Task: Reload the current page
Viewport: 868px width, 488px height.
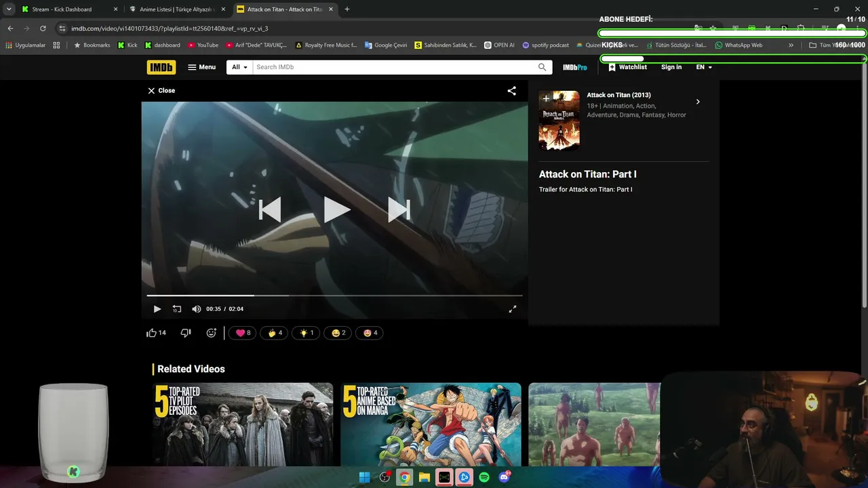Action: coord(43,28)
